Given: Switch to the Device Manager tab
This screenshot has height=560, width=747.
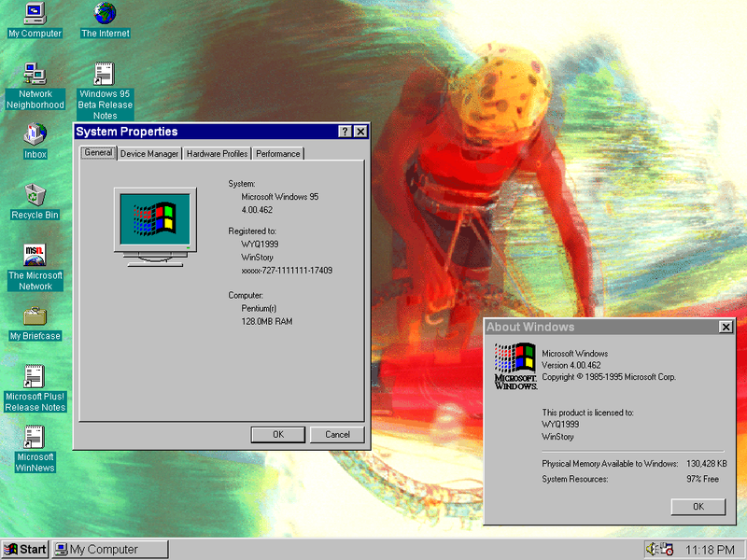Looking at the screenshot, I should (148, 153).
